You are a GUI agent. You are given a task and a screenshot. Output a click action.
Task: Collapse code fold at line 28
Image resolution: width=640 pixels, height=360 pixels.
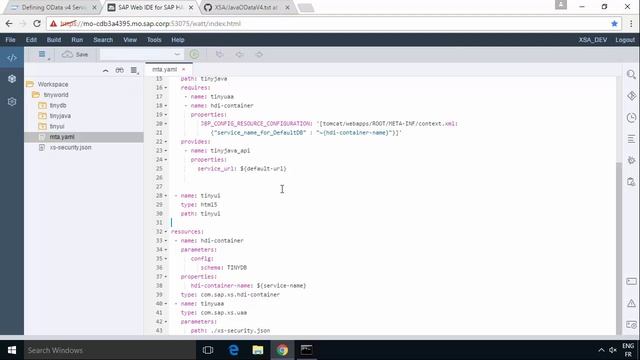pyautogui.click(x=166, y=196)
